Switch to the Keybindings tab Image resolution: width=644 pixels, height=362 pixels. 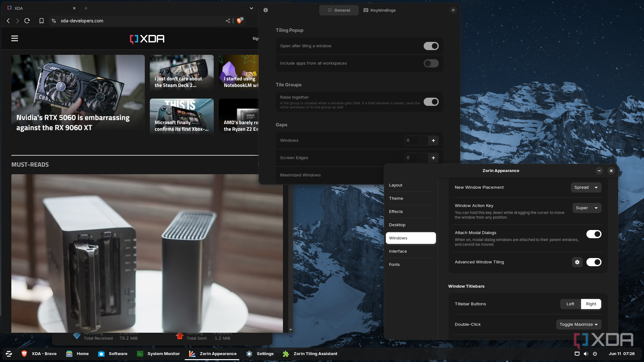pyautogui.click(x=380, y=10)
